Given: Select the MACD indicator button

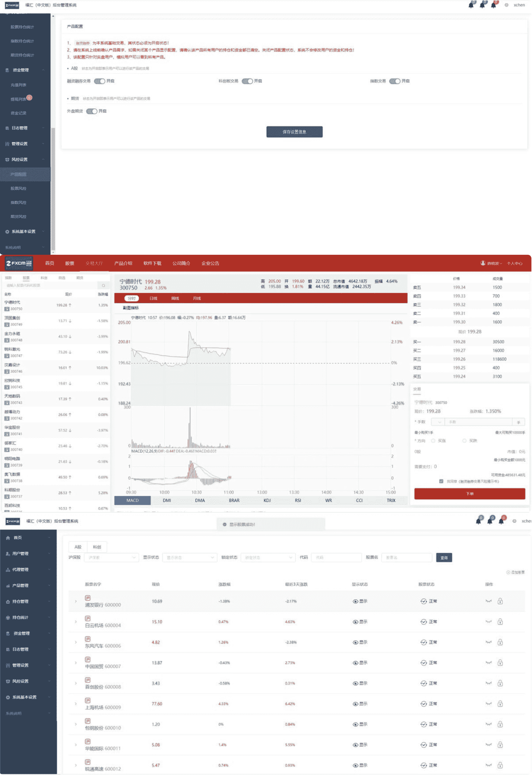Looking at the screenshot, I should coord(133,500).
